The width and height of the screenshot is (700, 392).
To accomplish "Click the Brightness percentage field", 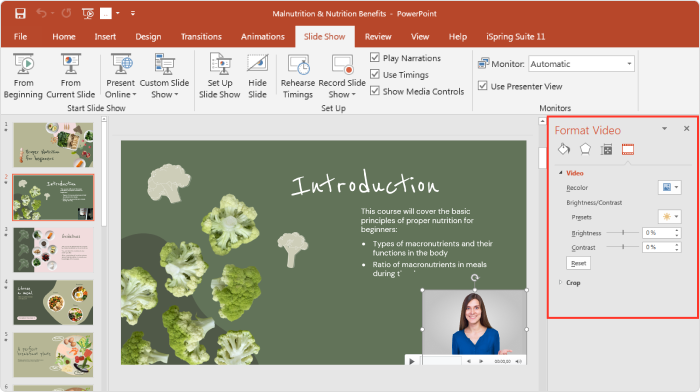I will pyautogui.click(x=658, y=233).
